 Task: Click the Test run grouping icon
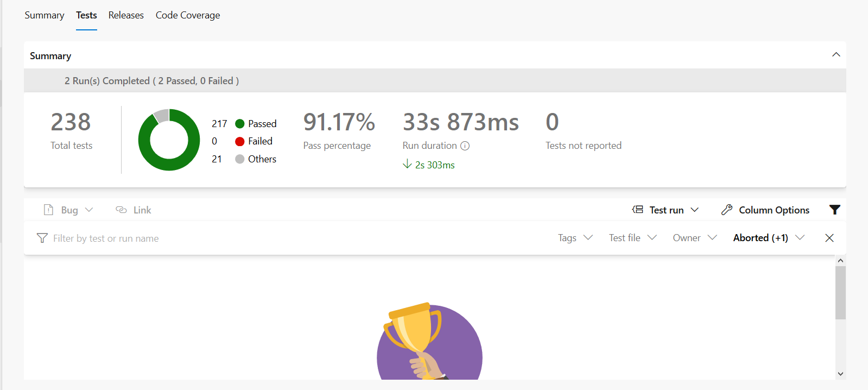638,210
